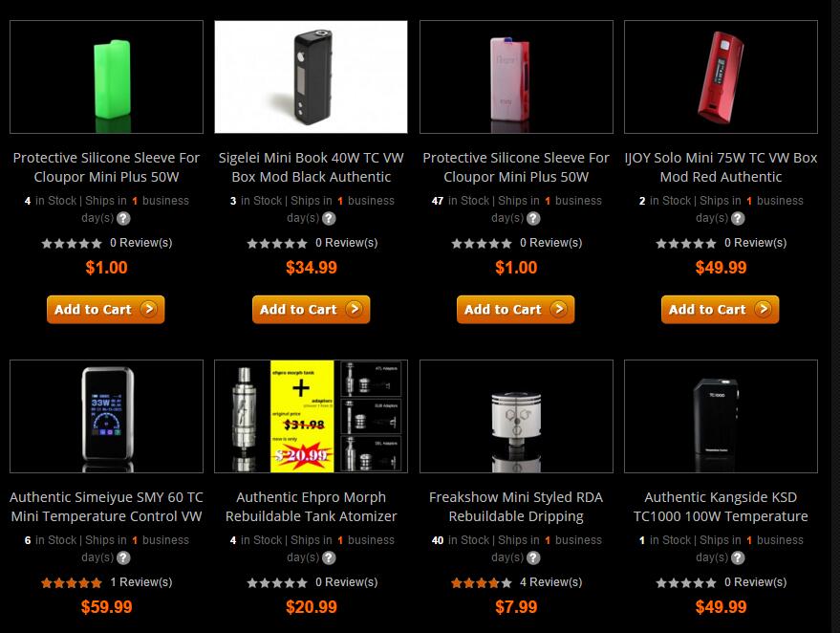Open shipping help icon for Freakshow Mini RDA

[533, 557]
